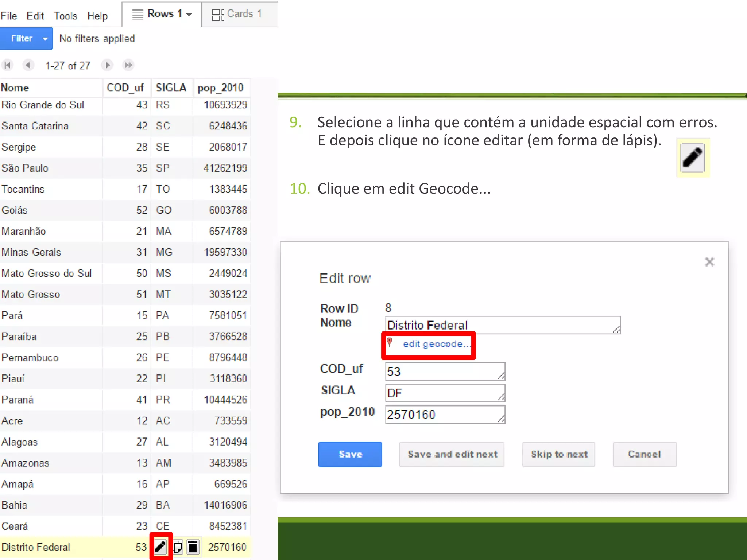Click the Nome column header
The image size is (747, 560).
[51, 87]
